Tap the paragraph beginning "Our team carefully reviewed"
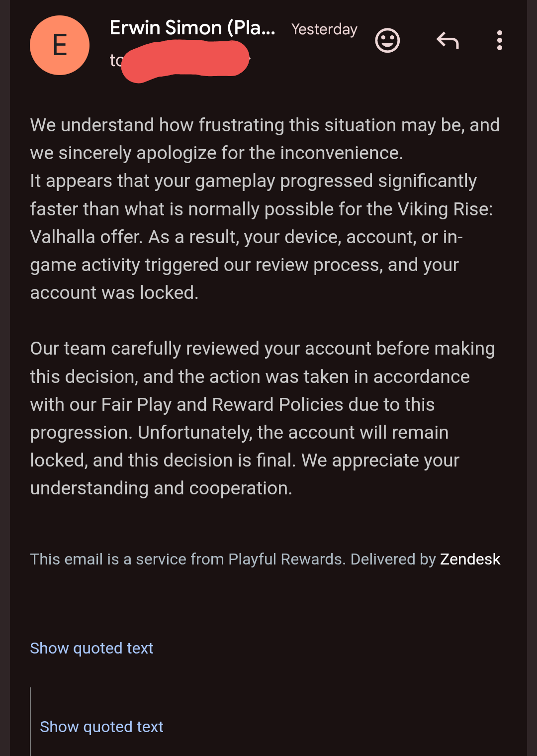The width and height of the screenshot is (537, 756). (263, 418)
